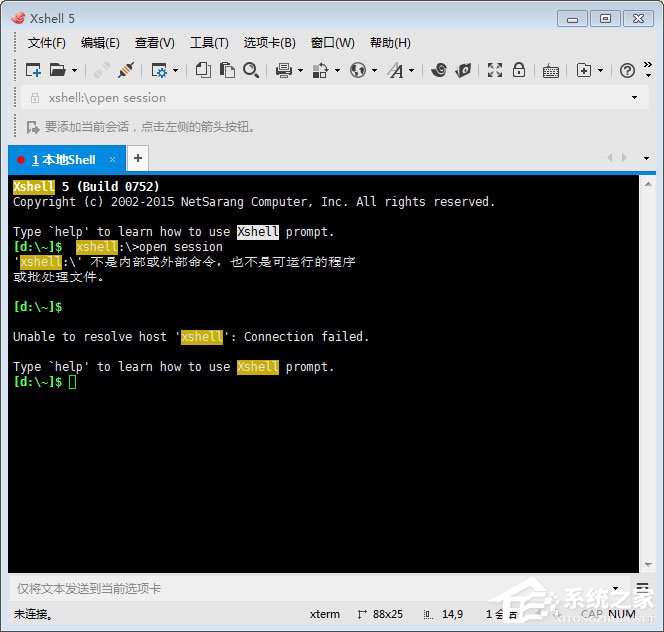Click the Reconnect plug icon

[126, 70]
